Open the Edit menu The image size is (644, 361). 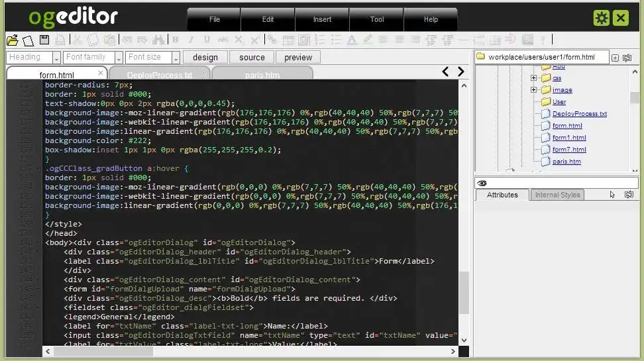click(x=268, y=19)
